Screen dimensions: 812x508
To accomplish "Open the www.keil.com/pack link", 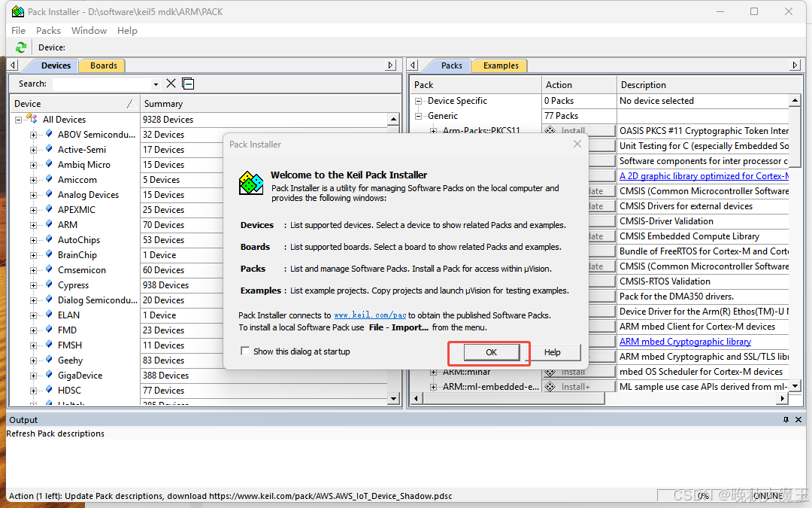I will [x=370, y=315].
